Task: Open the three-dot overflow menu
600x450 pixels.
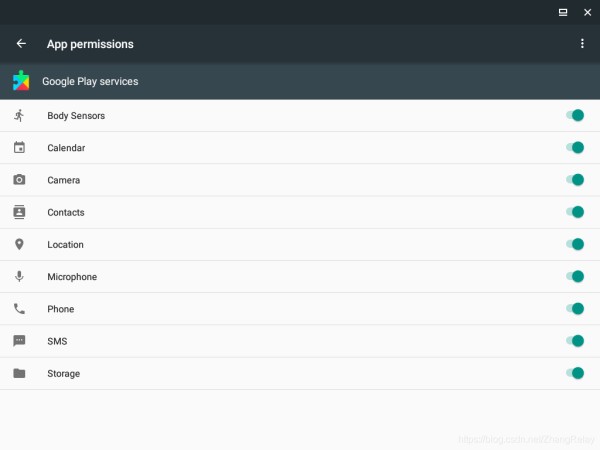Action: click(x=582, y=44)
